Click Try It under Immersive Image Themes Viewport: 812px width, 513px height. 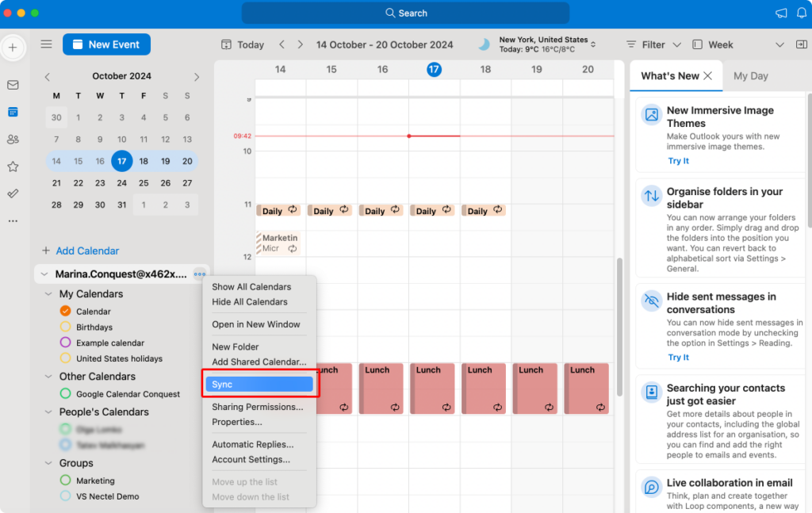tap(679, 161)
